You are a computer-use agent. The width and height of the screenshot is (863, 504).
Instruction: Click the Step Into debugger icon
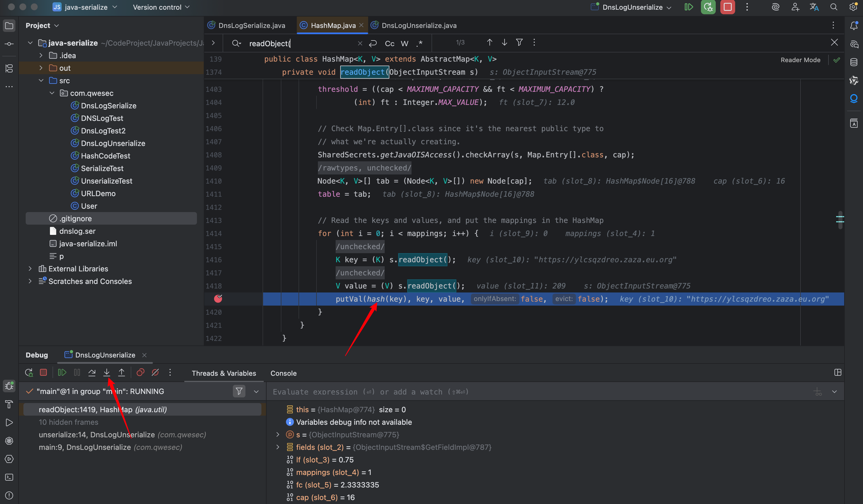[x=106, y=372]
